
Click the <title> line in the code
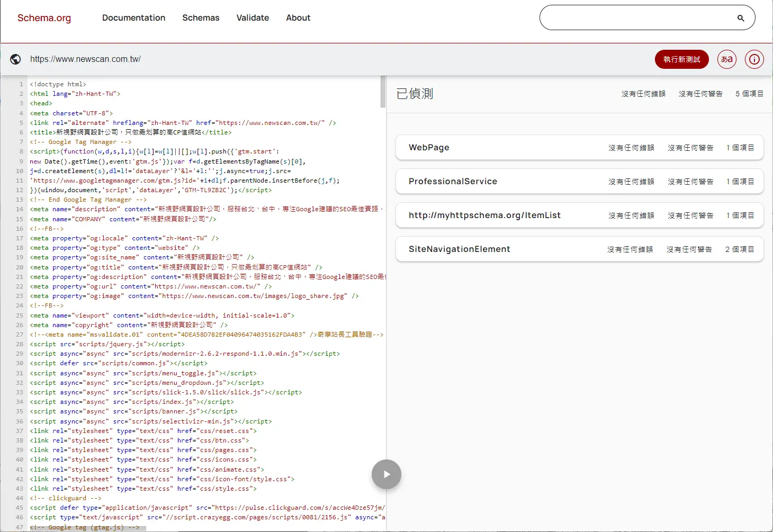(x=131, y=132)
